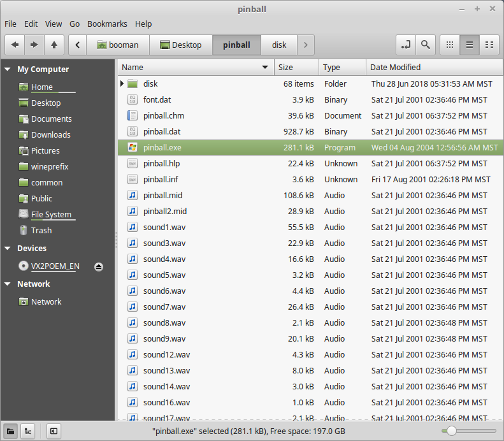This screenshot has height=441, width=504.
Task: Select the font.dat binary file icon
Action: (x=133, y=99)
